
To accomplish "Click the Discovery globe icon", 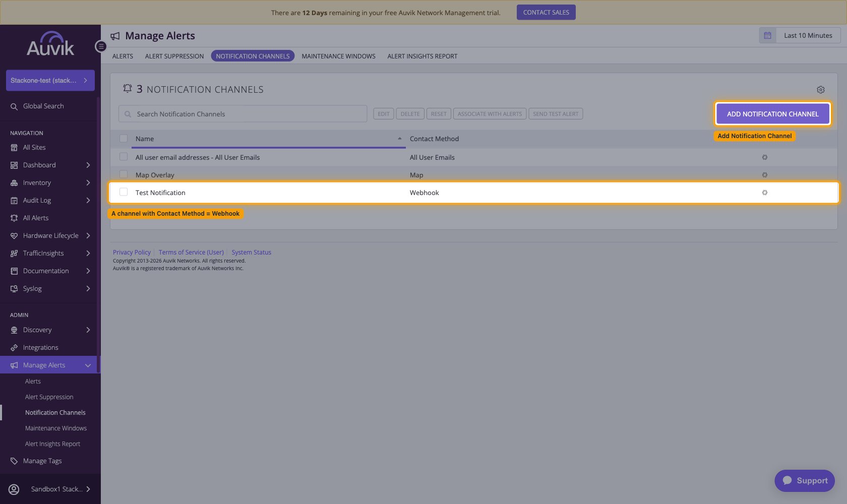I will pos(14,330).
